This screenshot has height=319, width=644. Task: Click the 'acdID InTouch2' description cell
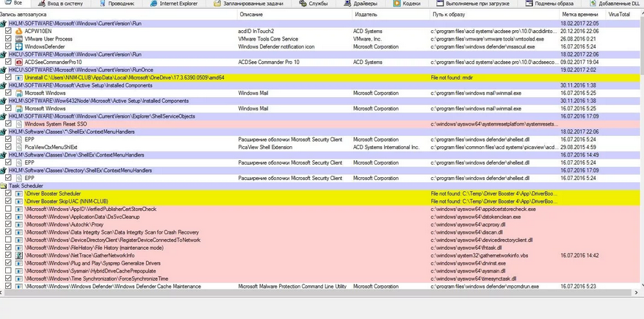[256, 32]
